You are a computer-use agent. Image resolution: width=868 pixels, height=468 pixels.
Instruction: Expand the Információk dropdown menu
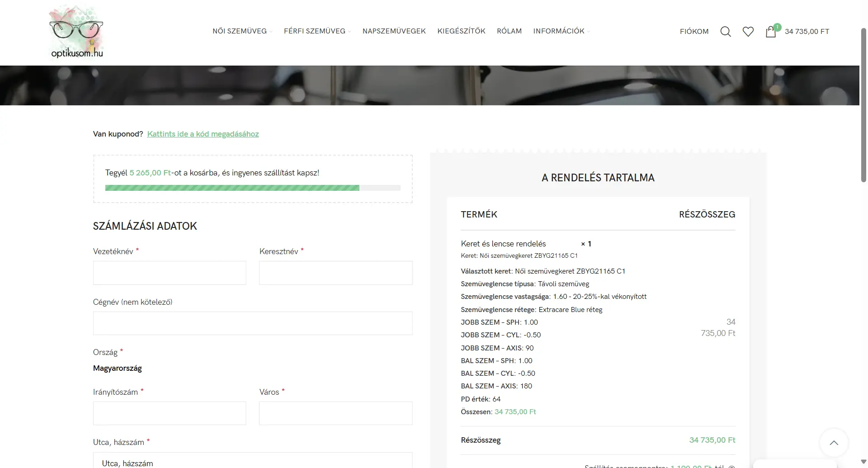pos(561,31)
